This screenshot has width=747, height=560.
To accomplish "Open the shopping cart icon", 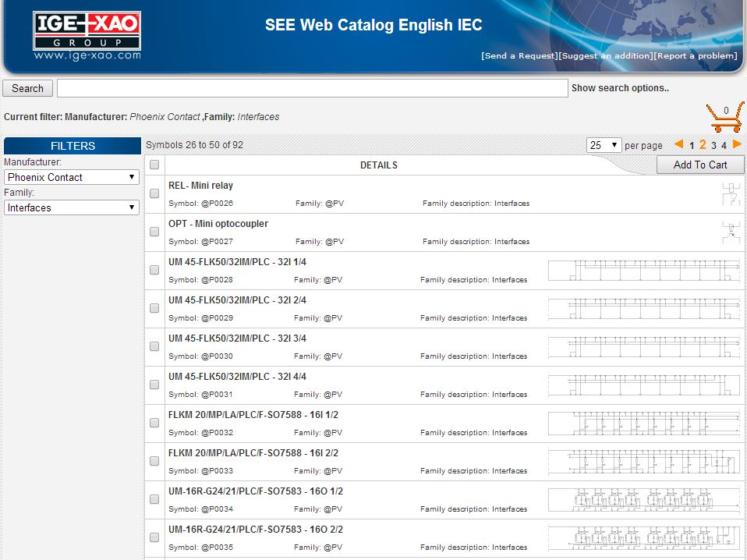I will [x=724, y=117].
